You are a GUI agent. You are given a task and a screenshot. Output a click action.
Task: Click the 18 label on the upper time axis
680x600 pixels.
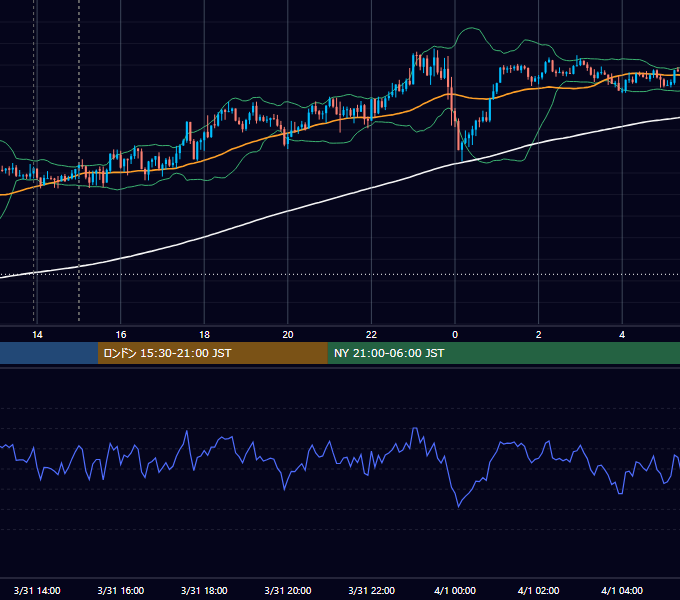pos(204,335)
